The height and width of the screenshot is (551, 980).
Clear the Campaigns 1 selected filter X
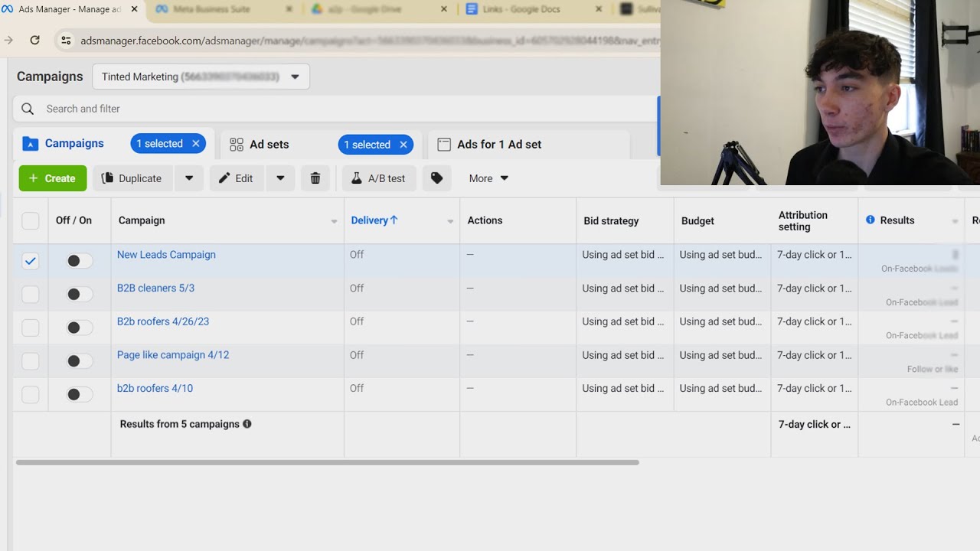coord(196,144)
